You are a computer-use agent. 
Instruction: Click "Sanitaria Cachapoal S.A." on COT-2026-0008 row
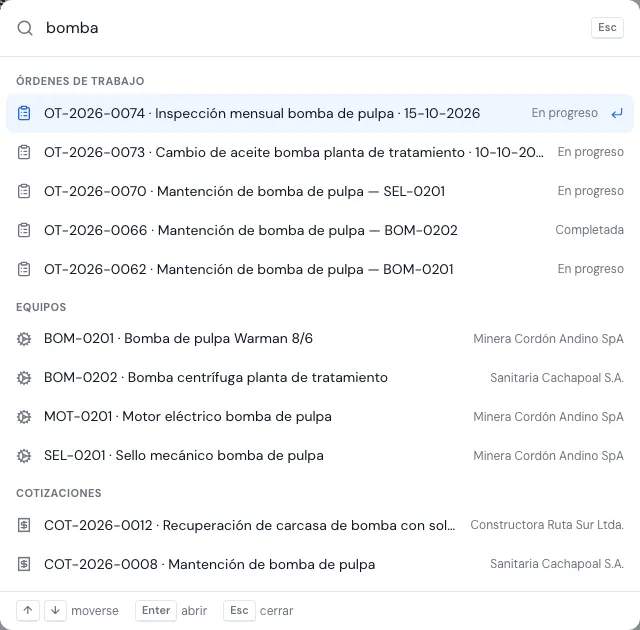click(x=557, y=564)
